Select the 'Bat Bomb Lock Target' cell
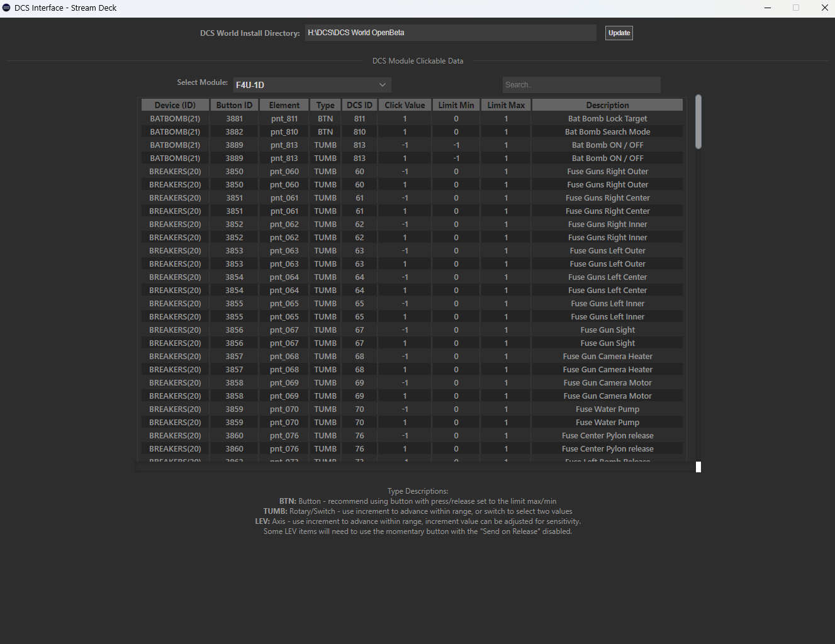The height and width of the screenshot is (644, 835). pos(607,118)
